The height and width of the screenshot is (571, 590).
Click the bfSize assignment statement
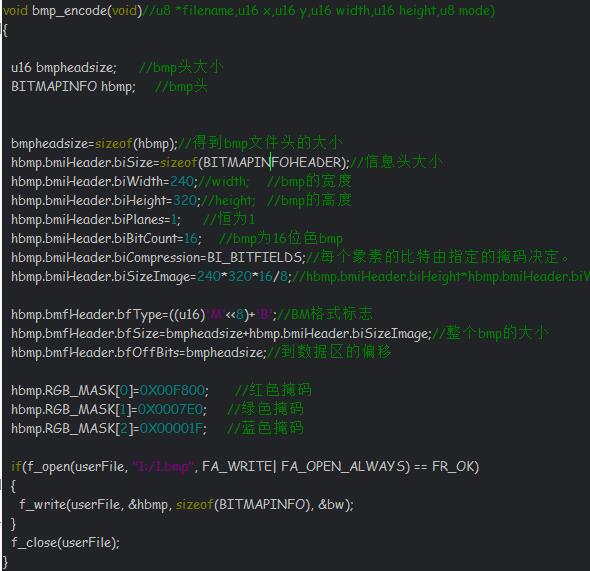(x=221, y=333)
